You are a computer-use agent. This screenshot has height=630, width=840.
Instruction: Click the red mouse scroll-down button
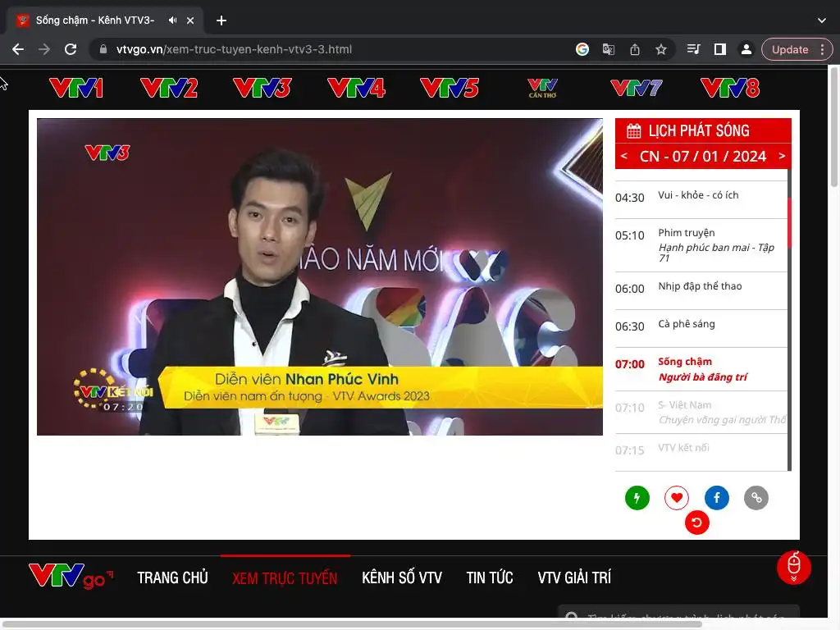click(x=794, y=568)
